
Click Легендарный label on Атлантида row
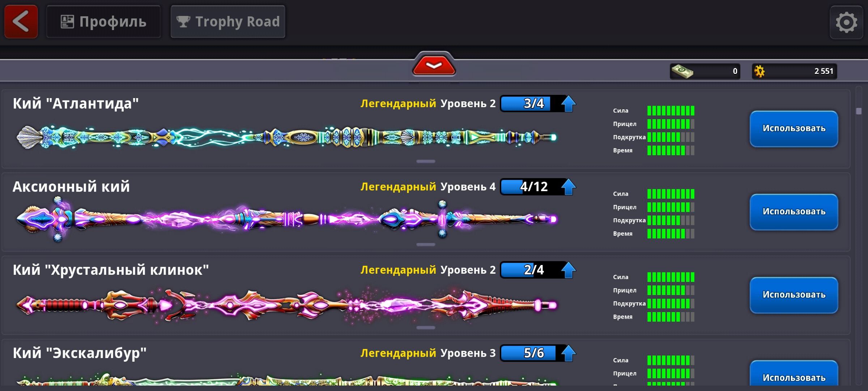click(398, 104)
